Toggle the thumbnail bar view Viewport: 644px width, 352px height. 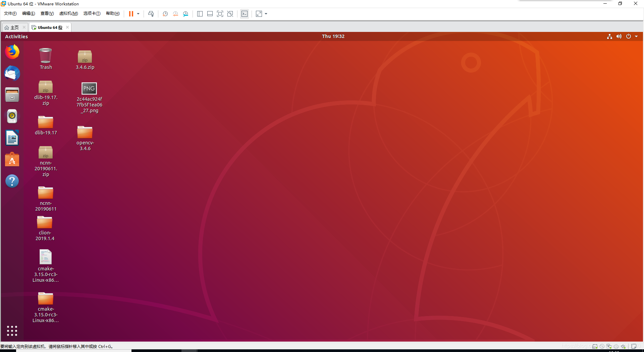(210, 14)
